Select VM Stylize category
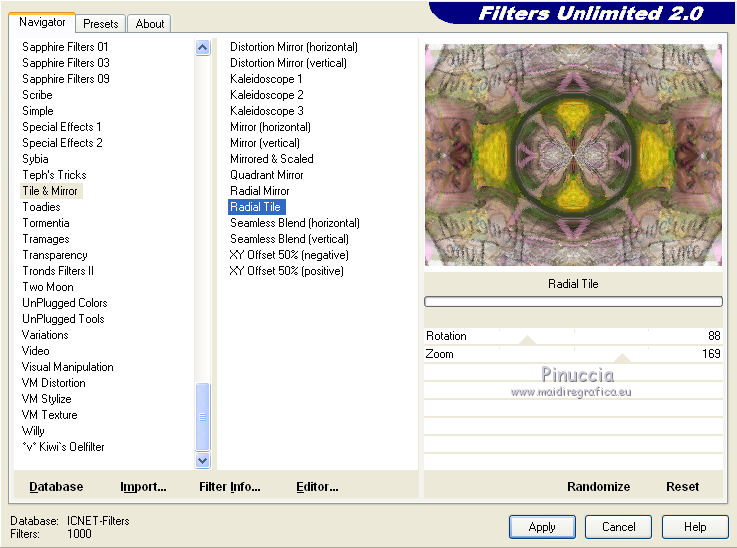 tap(47, 399)
